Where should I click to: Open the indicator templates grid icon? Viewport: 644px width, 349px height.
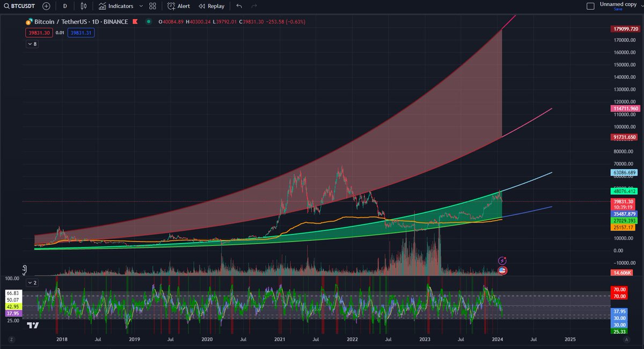click(153, 6)
